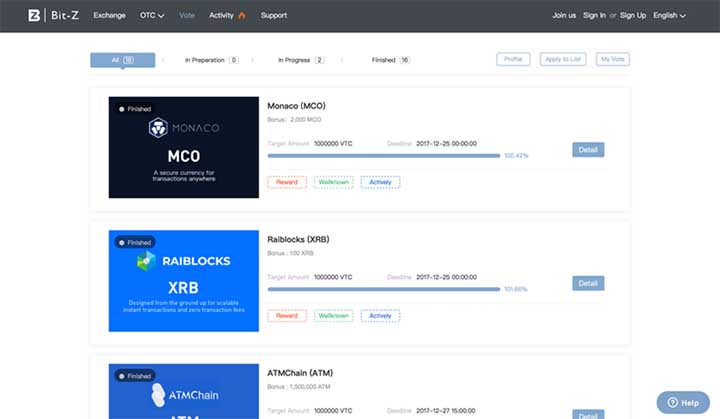
Task: Click Monaco's 100.42% percentage
Action: coord(516,156)
